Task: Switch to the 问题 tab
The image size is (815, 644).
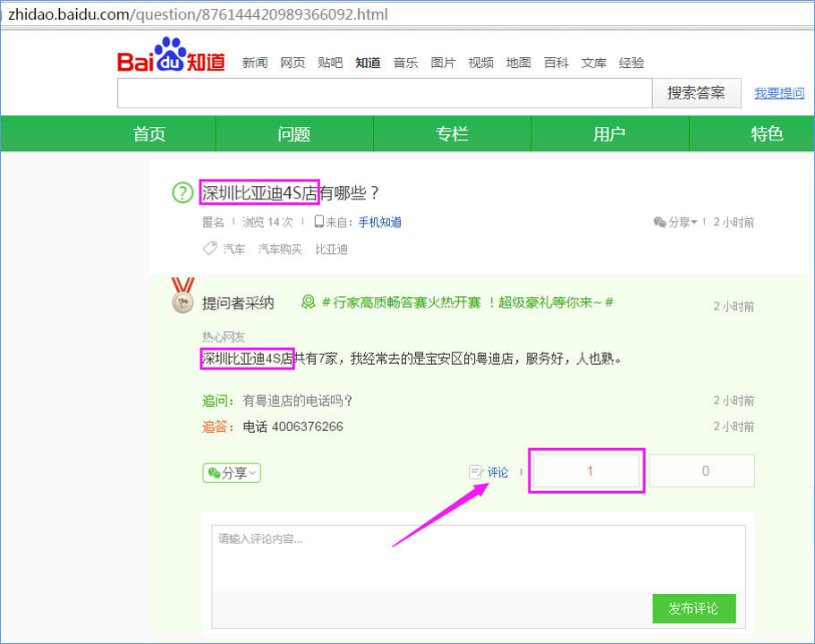Action: pyautogui.click(x=294, y=134)
